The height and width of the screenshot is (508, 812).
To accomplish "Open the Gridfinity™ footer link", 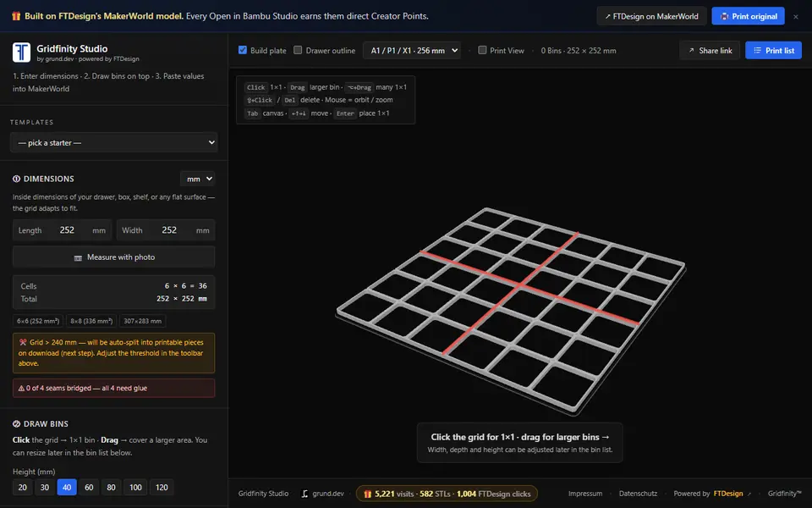I will pyautogui.click(x=785, y=494).
